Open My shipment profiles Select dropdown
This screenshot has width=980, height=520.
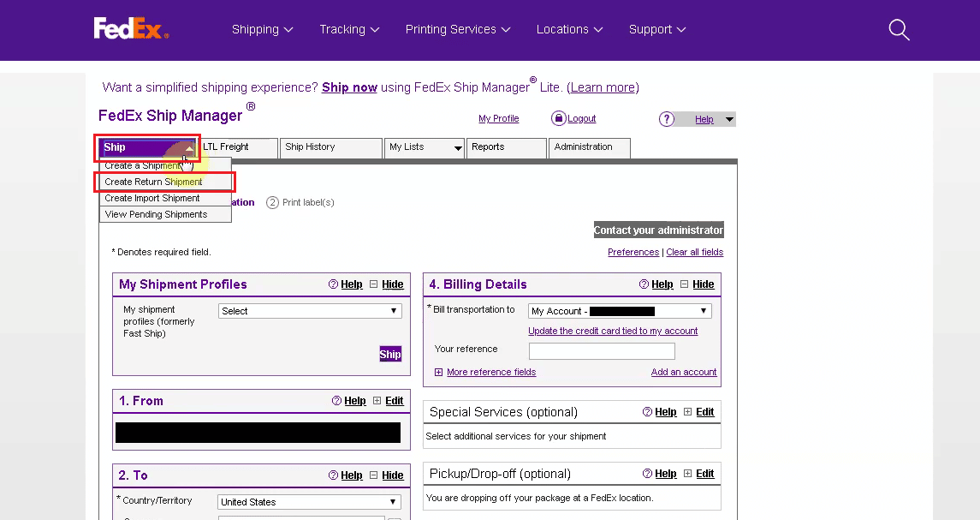[x=310, y=311]
